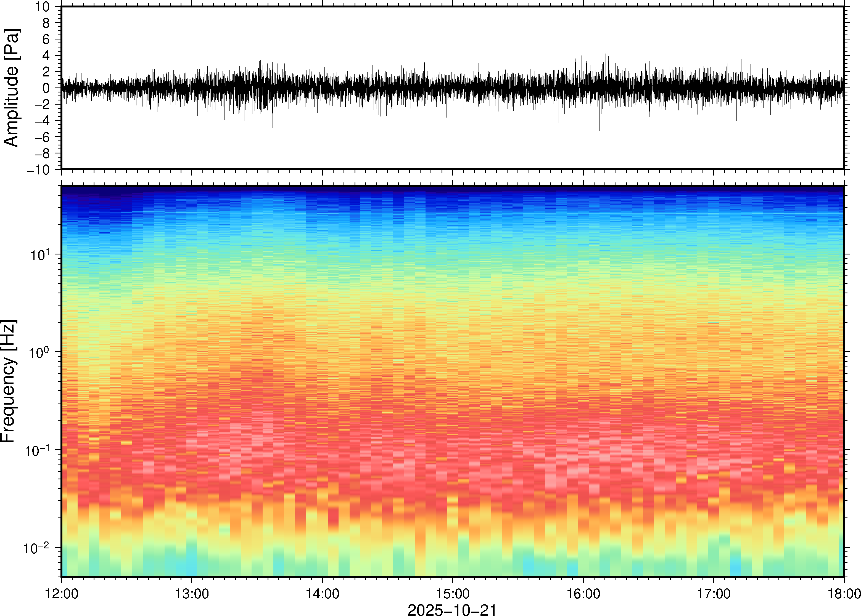Click the 16:00 time axis label
This screenshot has width=861, height=616.
(x=583, y=594)
